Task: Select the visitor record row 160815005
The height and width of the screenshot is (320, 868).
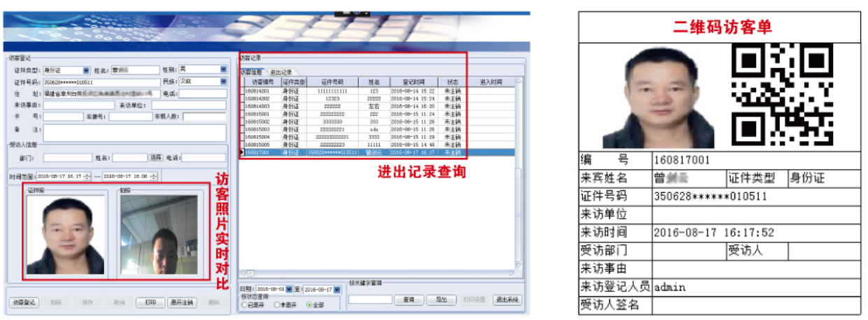Action: click(378, 145)
